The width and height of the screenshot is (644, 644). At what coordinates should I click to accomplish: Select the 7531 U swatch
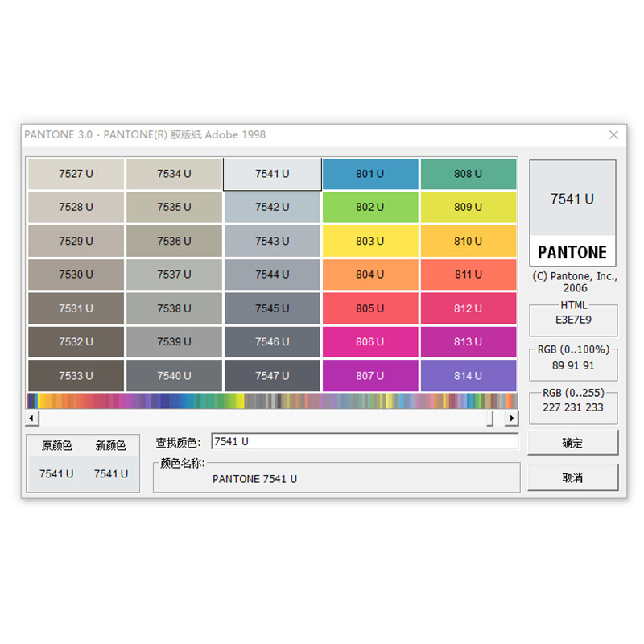tap(76, 308)
